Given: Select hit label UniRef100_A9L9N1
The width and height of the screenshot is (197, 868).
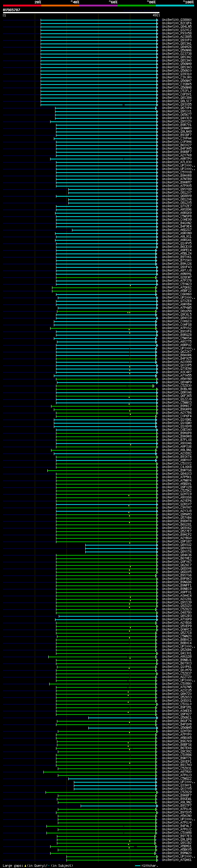Looking at the screenshot, I should coord(177,450).
